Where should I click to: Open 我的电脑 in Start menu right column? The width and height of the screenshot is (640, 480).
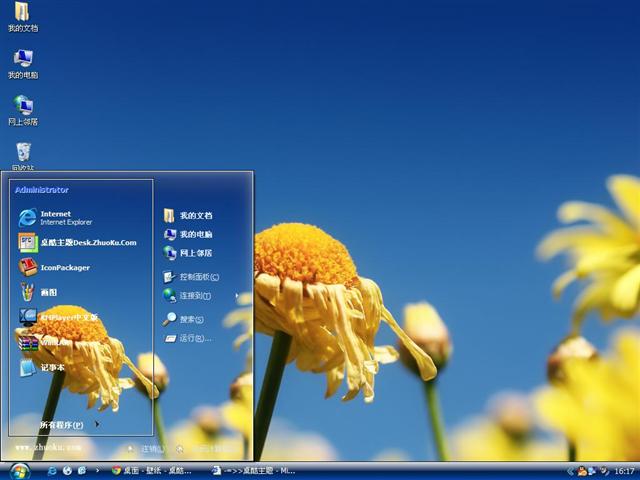point(195,235)
